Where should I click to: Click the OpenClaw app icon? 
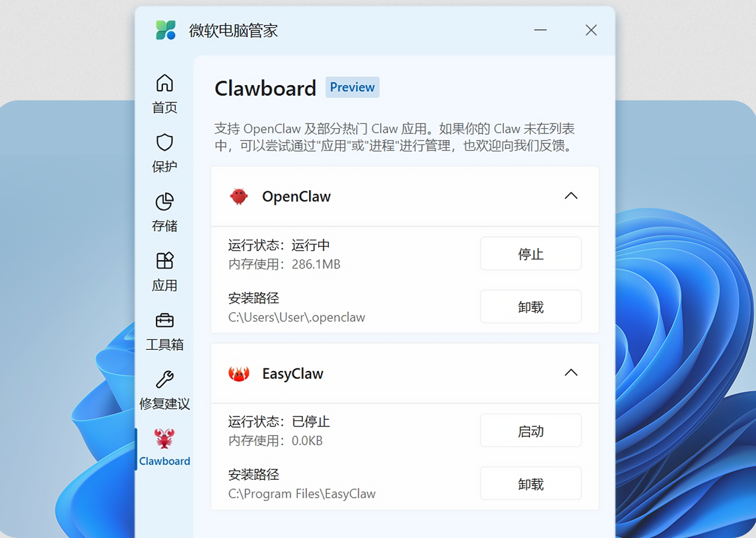(x=238, y=196)
